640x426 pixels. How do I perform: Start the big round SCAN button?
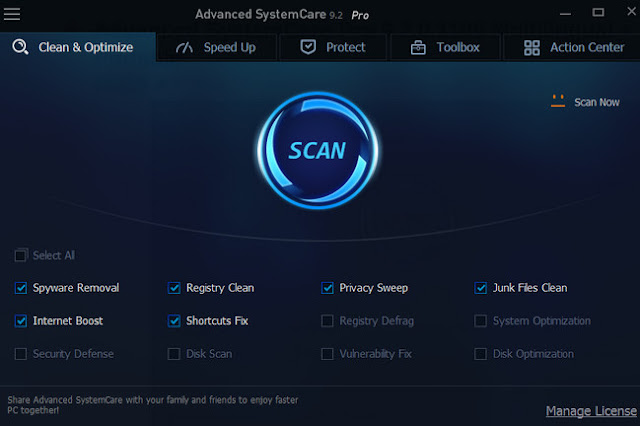(318, 150)
